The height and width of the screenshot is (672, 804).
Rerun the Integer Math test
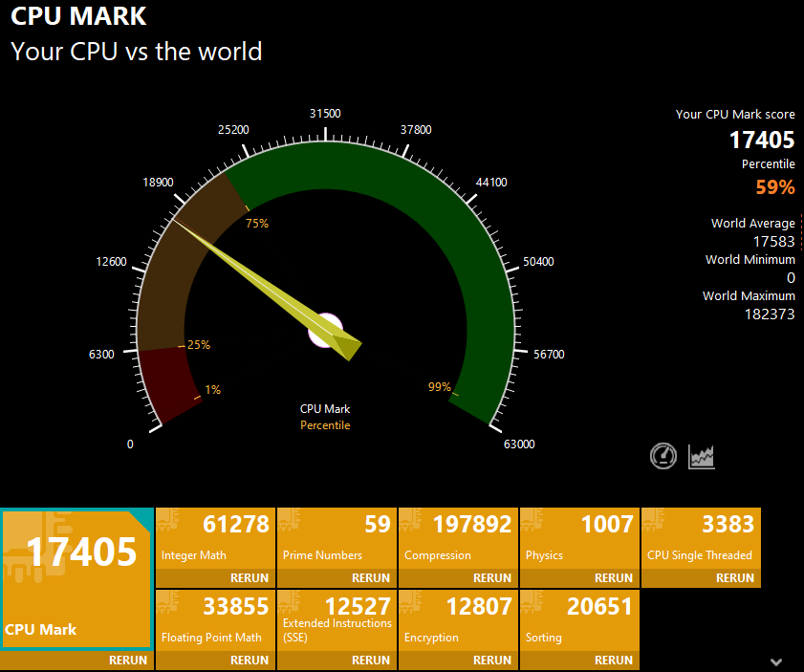coord(249,578)
